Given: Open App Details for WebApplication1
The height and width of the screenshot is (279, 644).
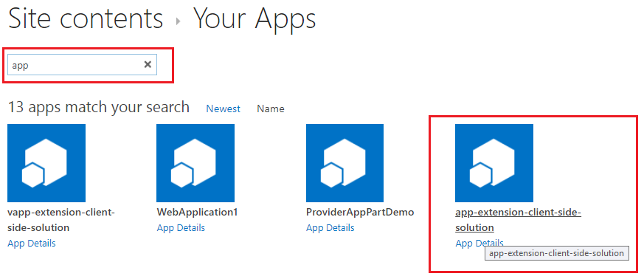Looking at the screenshot, I should [181, 227].
